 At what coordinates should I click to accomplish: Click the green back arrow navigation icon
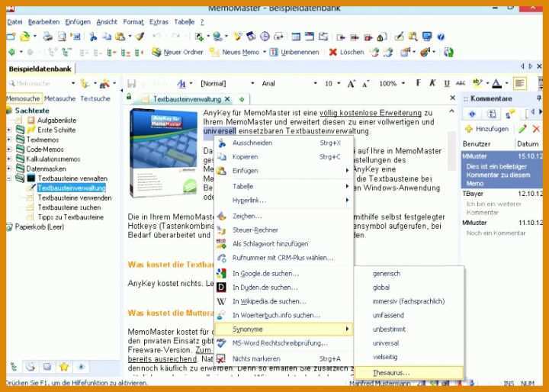click(12, 52)
